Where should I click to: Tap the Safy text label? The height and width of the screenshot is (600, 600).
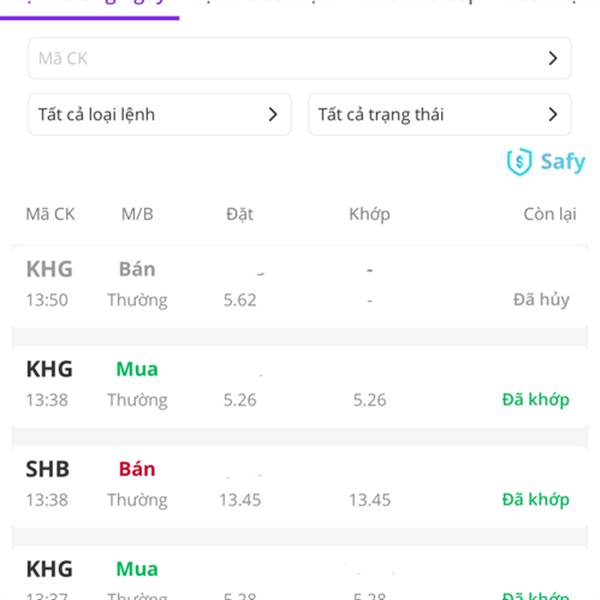[x=563, y=162]
